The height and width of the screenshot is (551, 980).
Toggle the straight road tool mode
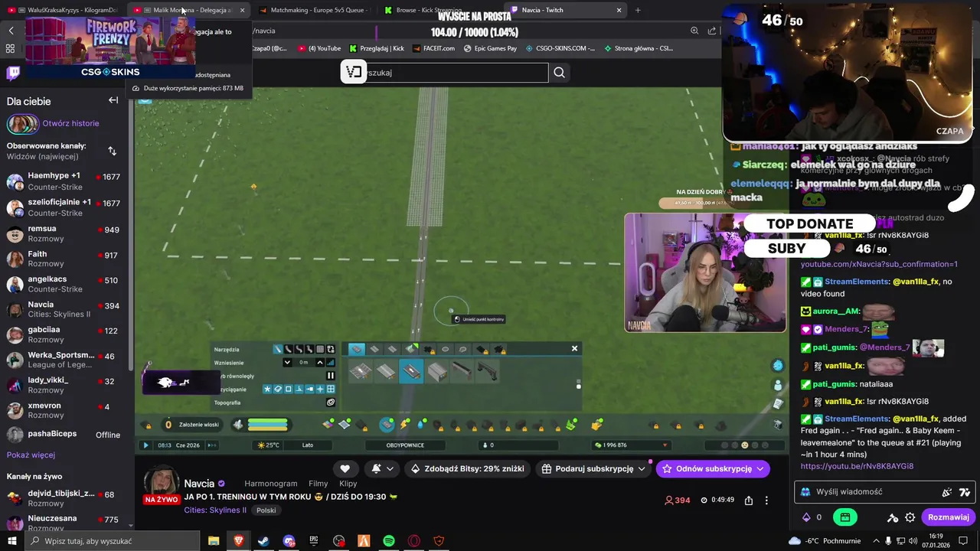[x=278, y=349]
